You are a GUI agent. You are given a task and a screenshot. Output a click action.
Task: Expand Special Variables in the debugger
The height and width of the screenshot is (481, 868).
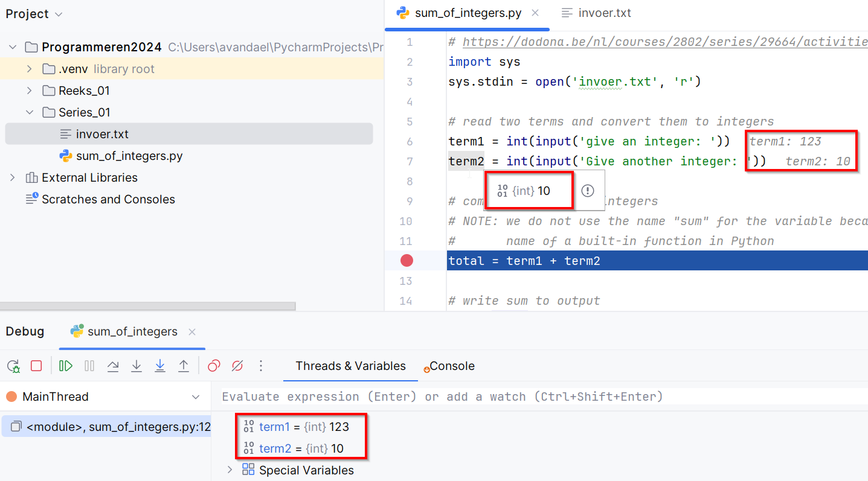pyautogui.click(x=230, y=470)
